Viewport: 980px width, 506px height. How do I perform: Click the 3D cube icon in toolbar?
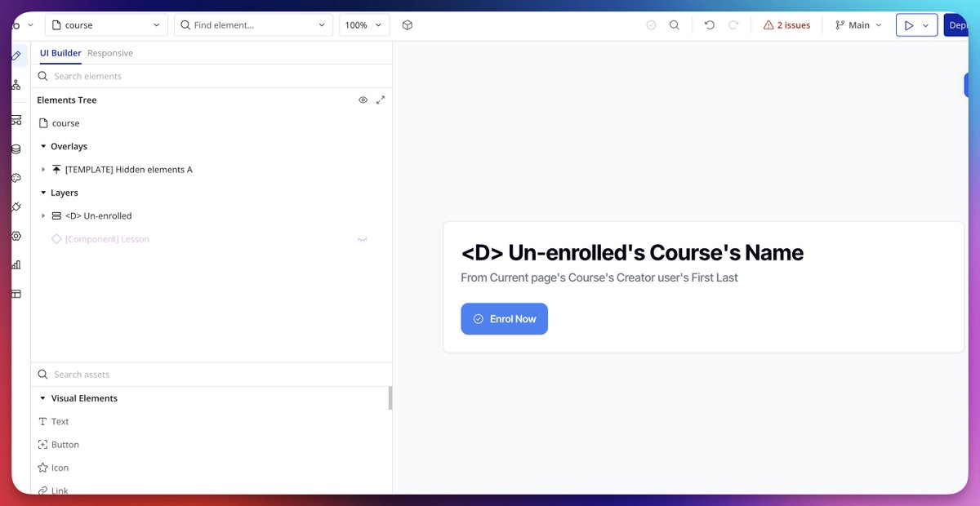click(x=408, y=25)
